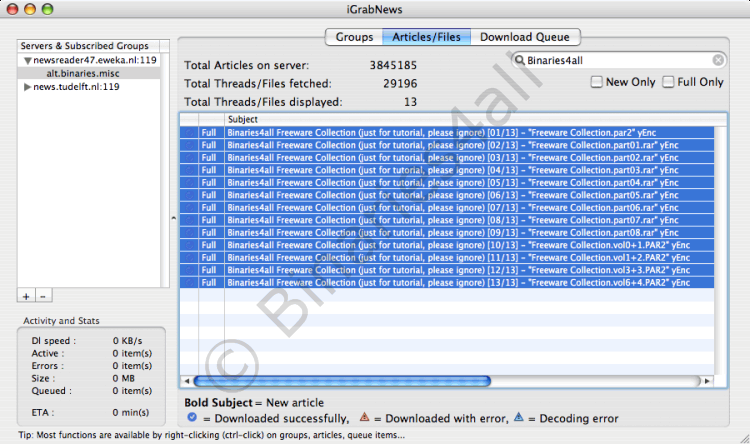This screenshot has width=750, height=444.
Task: Select the alt.binaries.misc group
Action: point(83,73)
